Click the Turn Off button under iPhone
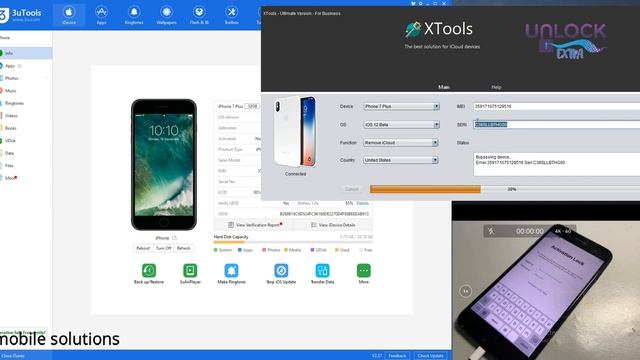This screenshot has width=640, height=360. tap(163, 248)
